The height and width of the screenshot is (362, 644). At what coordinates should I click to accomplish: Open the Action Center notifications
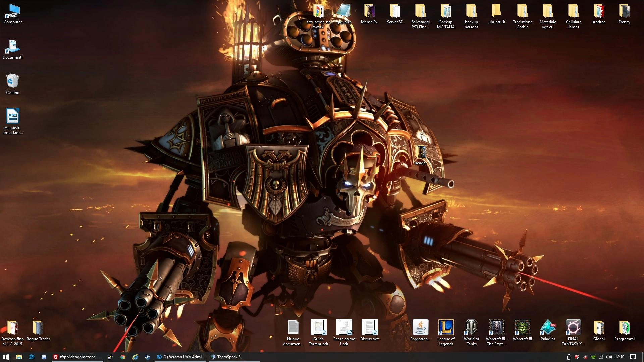tap(633, 357)
